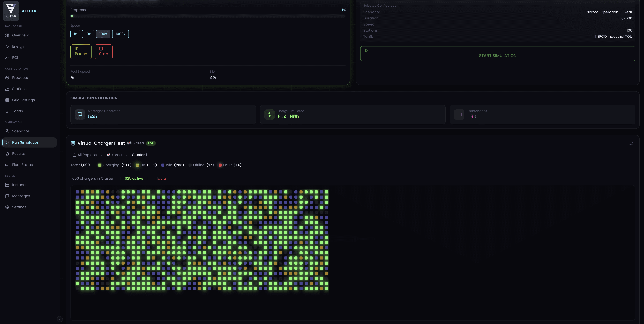Select the 10x speed option

click(x=88, y=34)
